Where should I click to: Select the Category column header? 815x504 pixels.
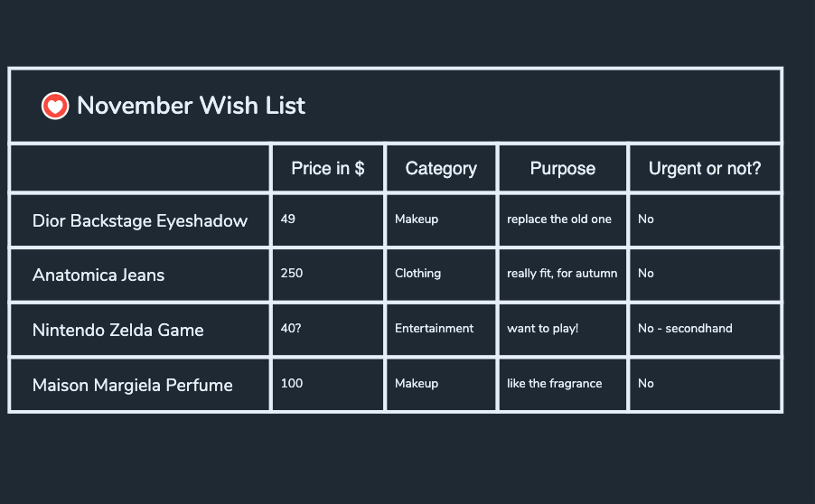pos(441,168)
